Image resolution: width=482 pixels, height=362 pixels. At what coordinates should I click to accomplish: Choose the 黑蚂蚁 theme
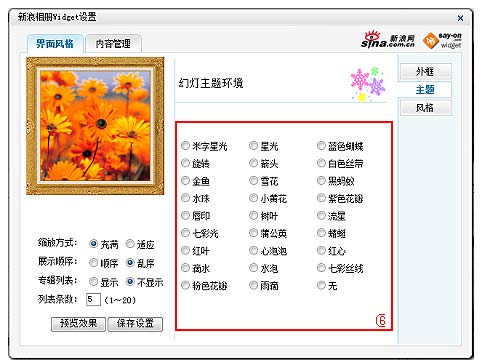(x=321, y=181)
